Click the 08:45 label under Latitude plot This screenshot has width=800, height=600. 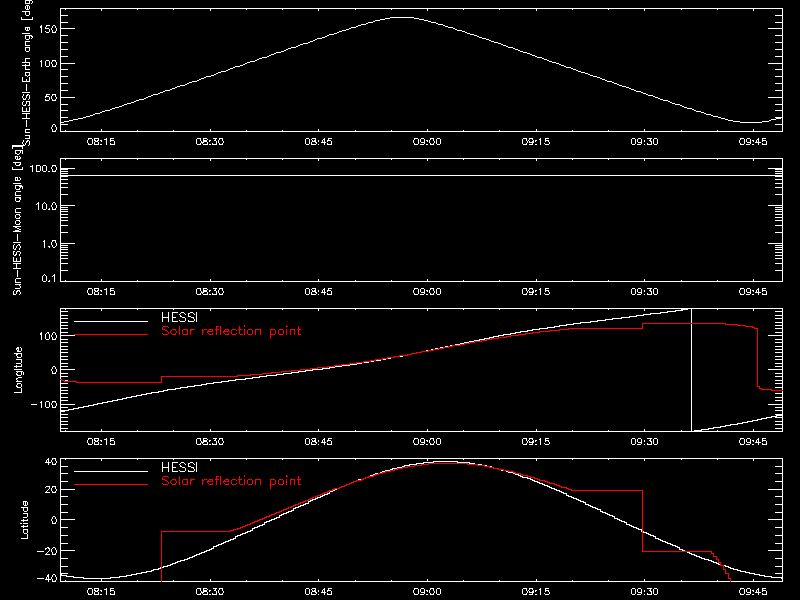pyautogui.click(x=318, y=592)
